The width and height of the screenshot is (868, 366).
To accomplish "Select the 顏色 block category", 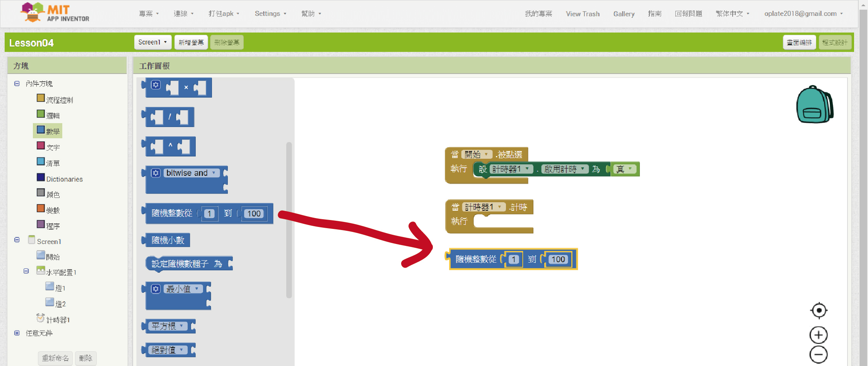I will point(48,194).
